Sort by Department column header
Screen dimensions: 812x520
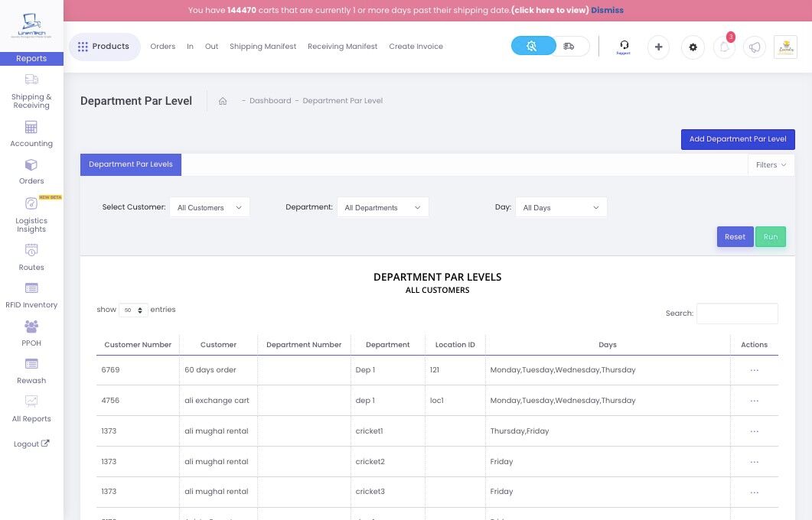point(387,345)
